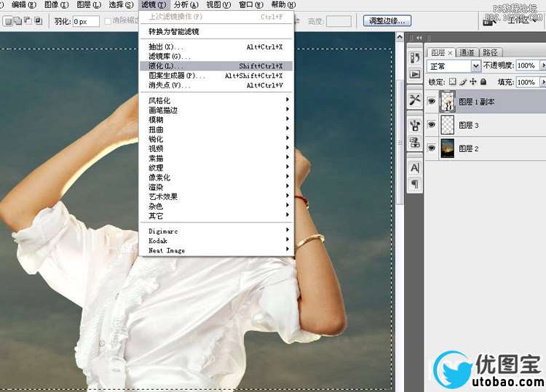Expand the 扭曲 submenu
This screenshot has width=546, height=392.
(216, 129)
